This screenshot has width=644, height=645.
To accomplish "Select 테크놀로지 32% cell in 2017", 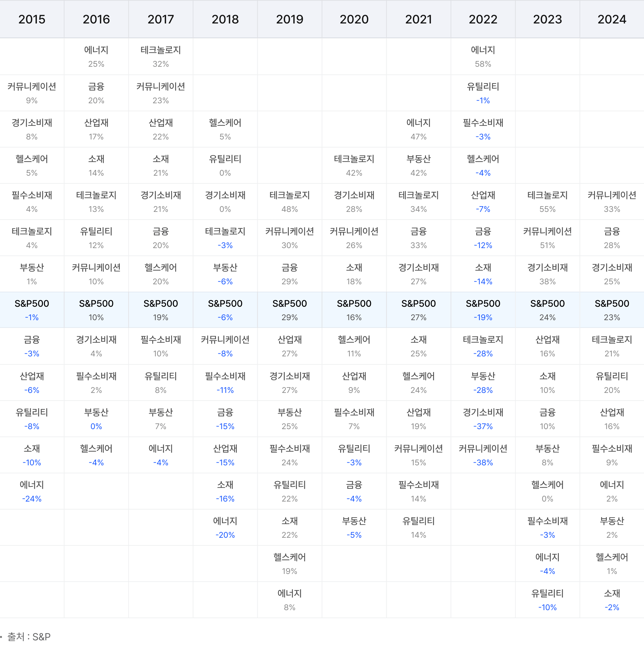I will tap(161, 57).
